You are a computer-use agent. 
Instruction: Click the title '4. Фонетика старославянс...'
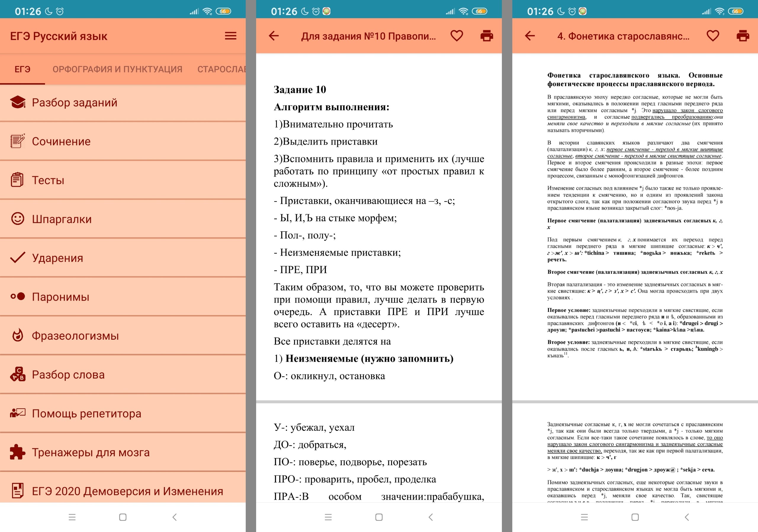tap(623, 36)
